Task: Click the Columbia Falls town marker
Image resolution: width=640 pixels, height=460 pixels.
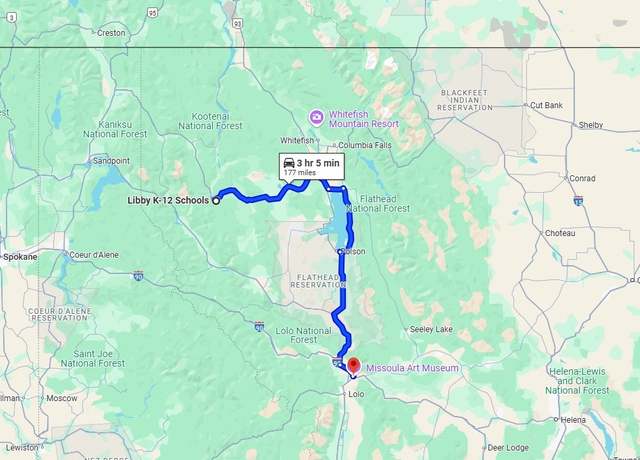Action: (x=334, y=145)
